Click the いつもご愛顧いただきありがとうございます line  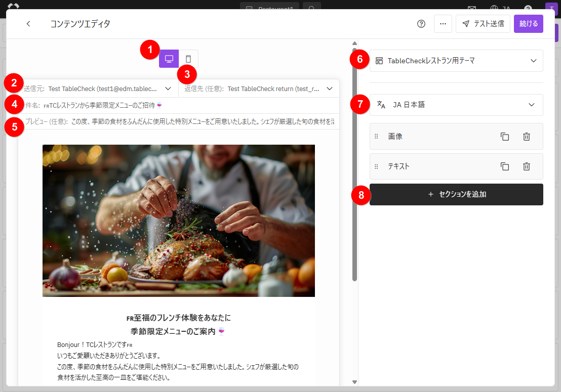[109, 356]
